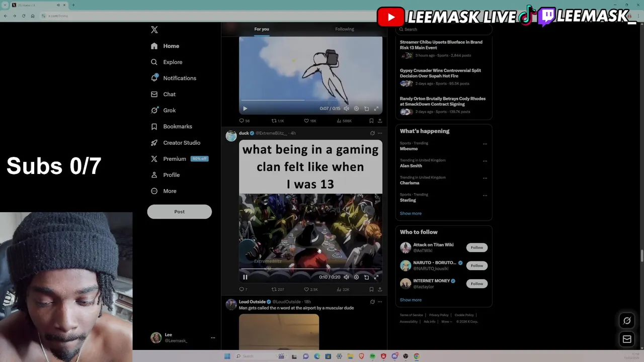Share duck's gaming clan post
The width and height of the screenshot is (644, 362).
(380, 290)
